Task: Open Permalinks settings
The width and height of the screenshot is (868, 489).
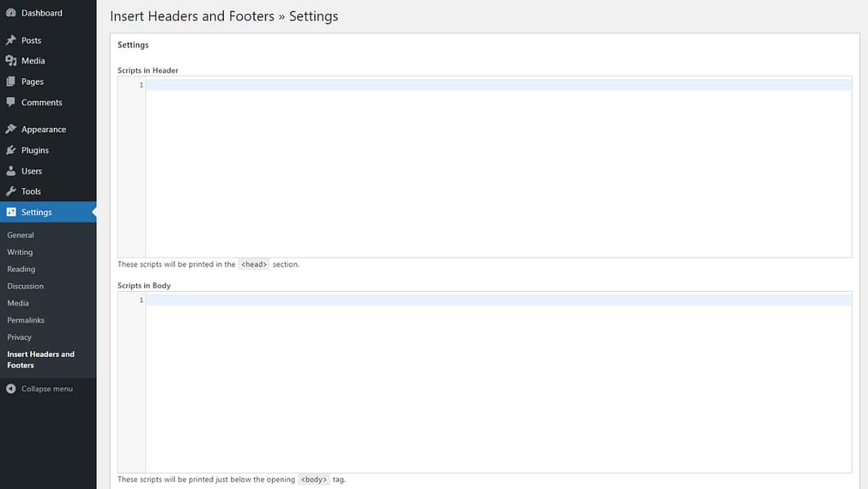Action: (25, 319)
